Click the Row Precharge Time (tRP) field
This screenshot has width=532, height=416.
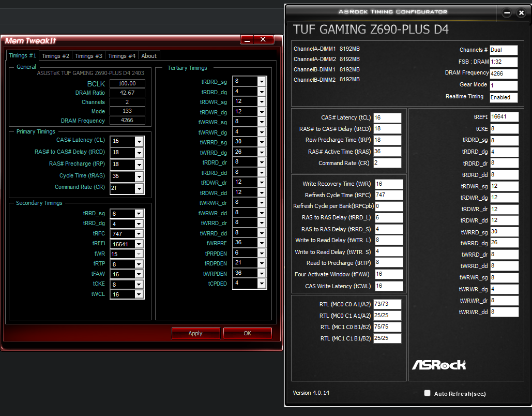[x=387, y=140]
